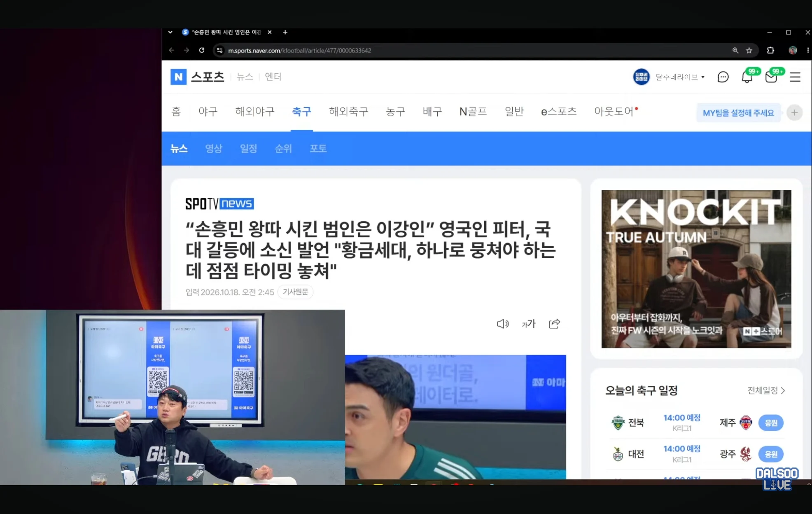Open the 일정 sub-tab

249,148
